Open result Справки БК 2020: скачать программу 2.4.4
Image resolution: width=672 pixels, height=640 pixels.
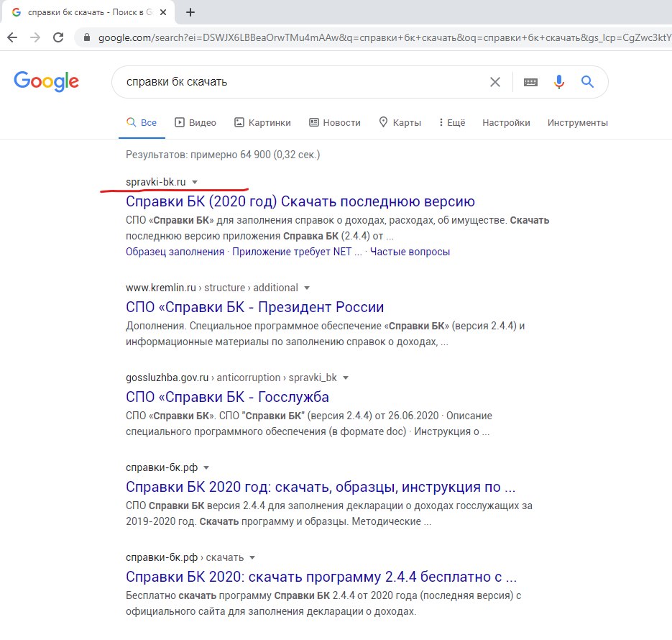tap(321, 577)
